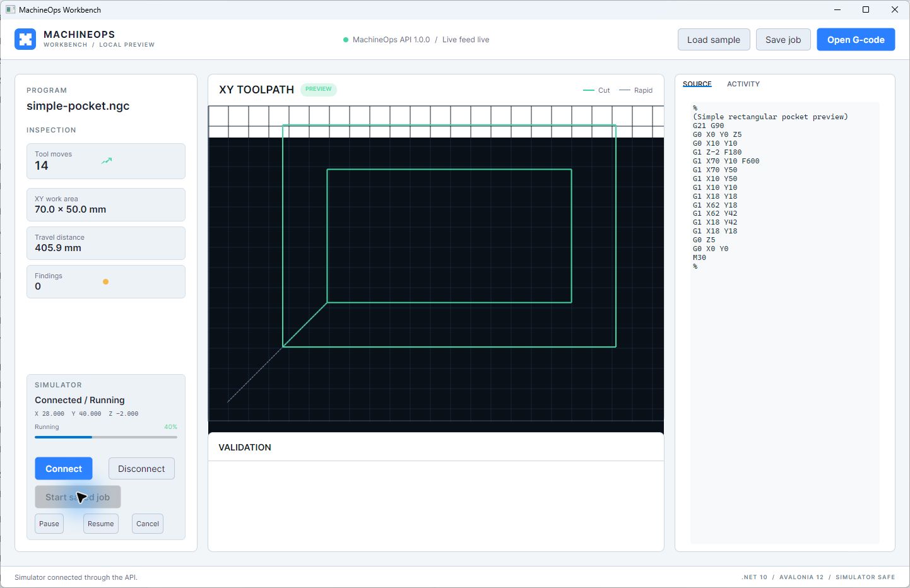
Task: Open a G-code file
Action: 856,40
